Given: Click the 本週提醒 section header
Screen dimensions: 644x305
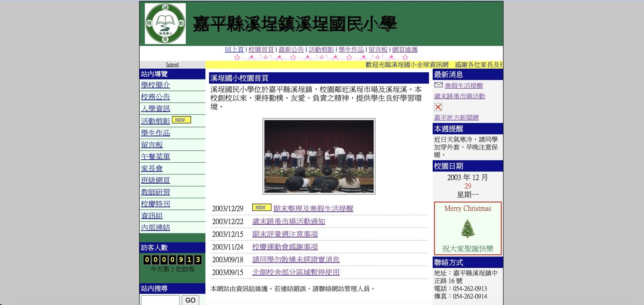Looking at the screenshot, I should [x=468, y=129].
